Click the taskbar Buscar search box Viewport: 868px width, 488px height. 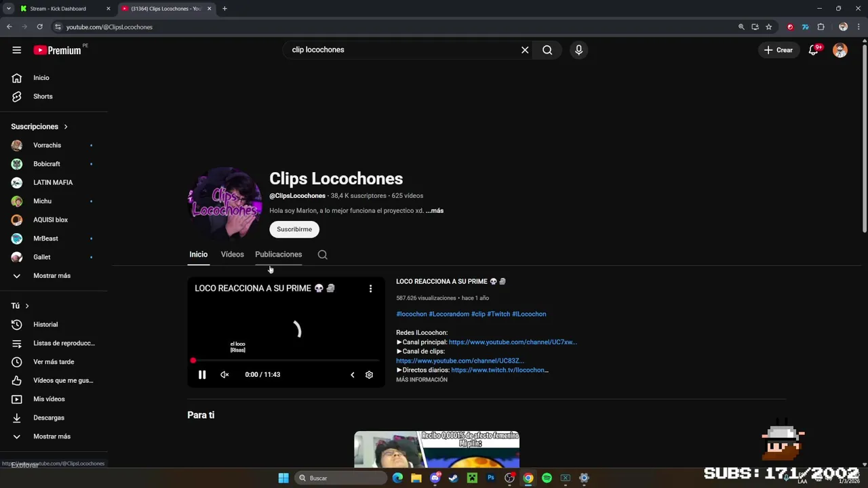coord(341,479)
